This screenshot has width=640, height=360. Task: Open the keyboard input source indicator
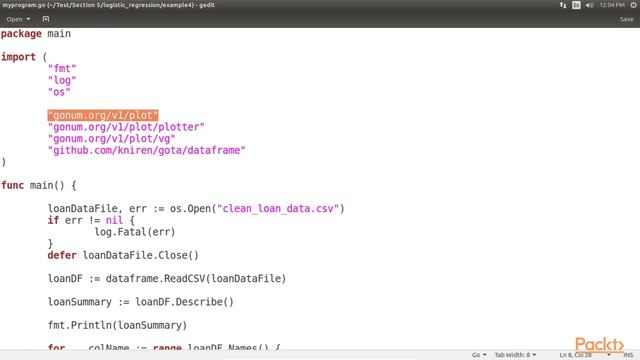[576, 5]
